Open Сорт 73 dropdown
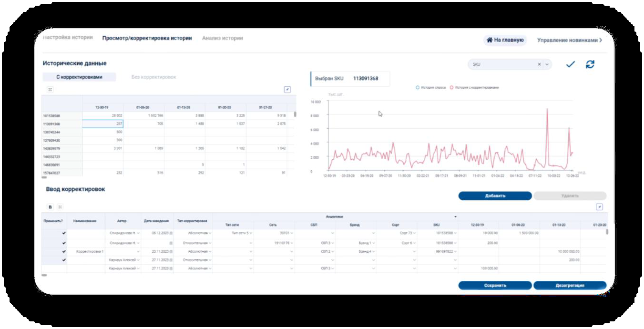644x329 pixels. pos(415,233)
